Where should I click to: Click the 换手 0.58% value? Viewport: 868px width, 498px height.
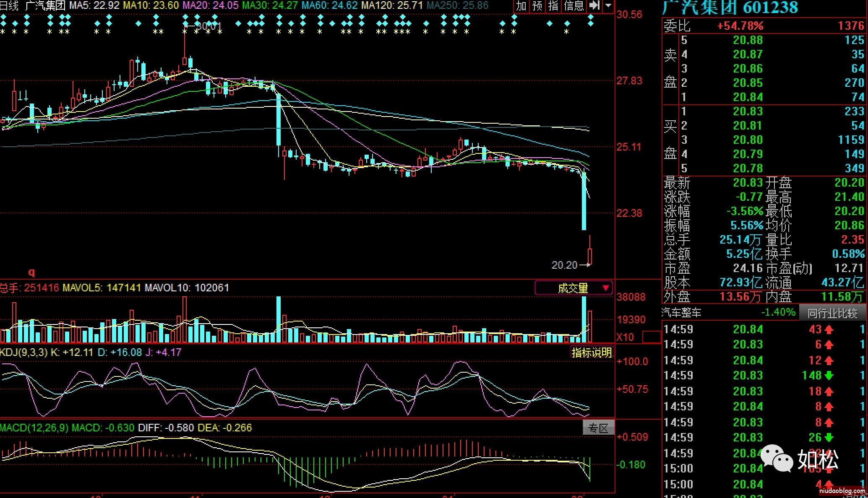click(x=848, y=254)
